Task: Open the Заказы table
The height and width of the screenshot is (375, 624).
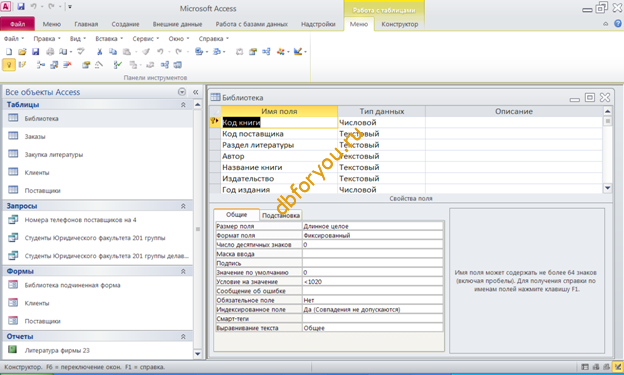Action: tap(35, 137)
